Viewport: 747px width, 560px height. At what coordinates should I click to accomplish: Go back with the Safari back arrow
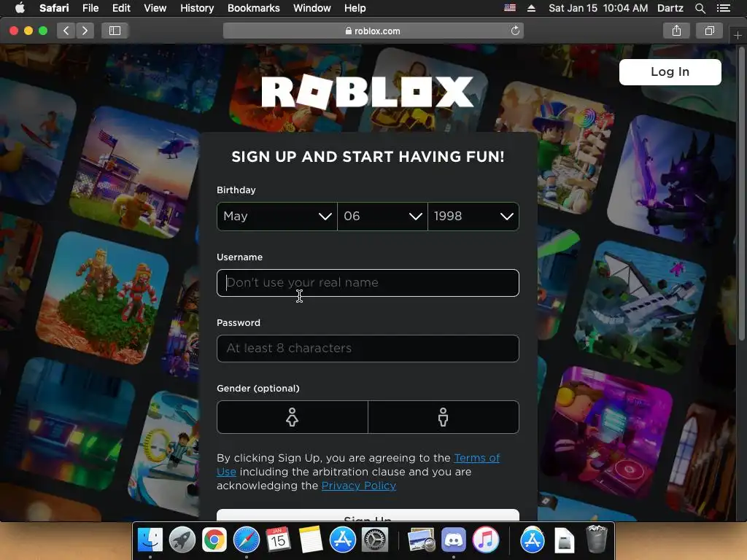coord(66,31)
